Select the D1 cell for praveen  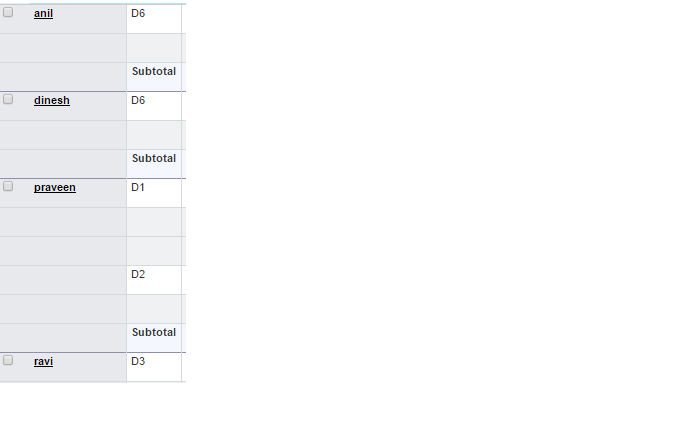click(x=154, y=192)
